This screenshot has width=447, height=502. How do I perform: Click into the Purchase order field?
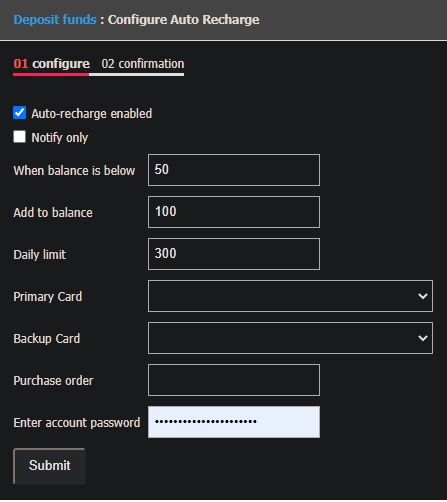pyautogui.click(x=234, y=380)
